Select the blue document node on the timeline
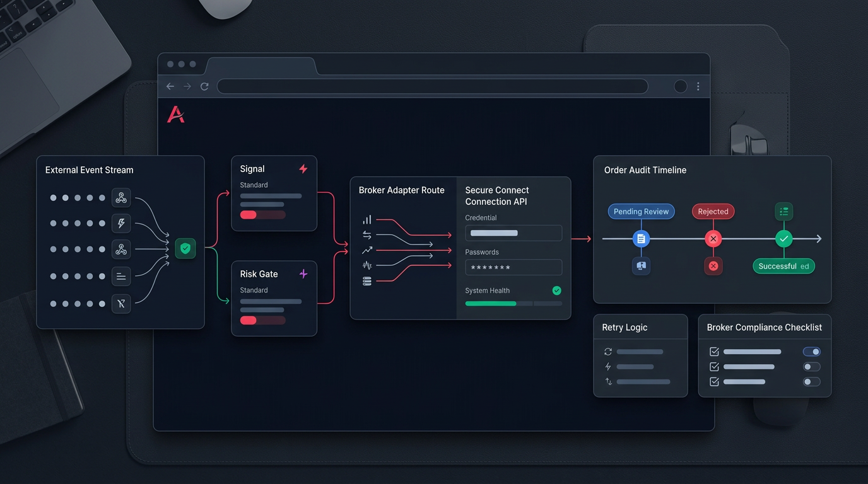The image size is (868, 484). tap(641, 239)
